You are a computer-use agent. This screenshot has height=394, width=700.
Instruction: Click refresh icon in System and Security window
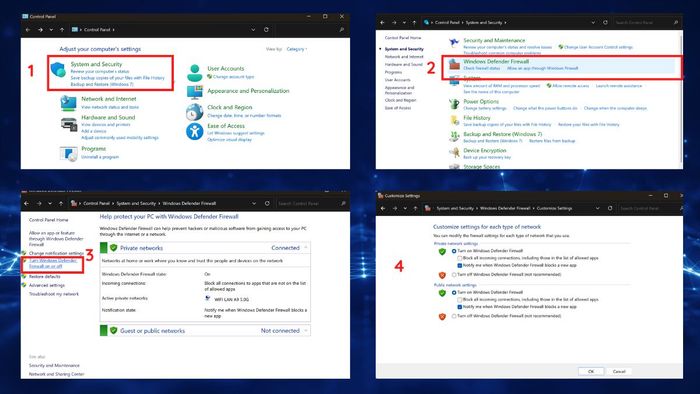click(x=605, y=22)
